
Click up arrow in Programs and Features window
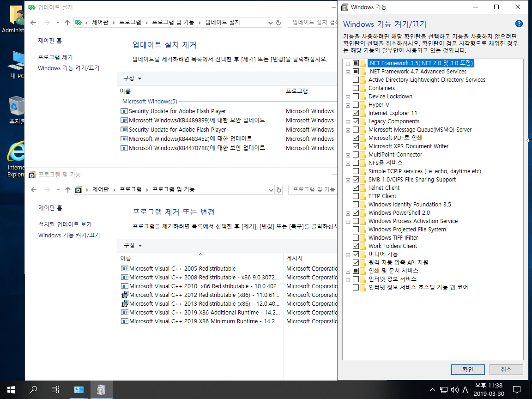[67, 190]
